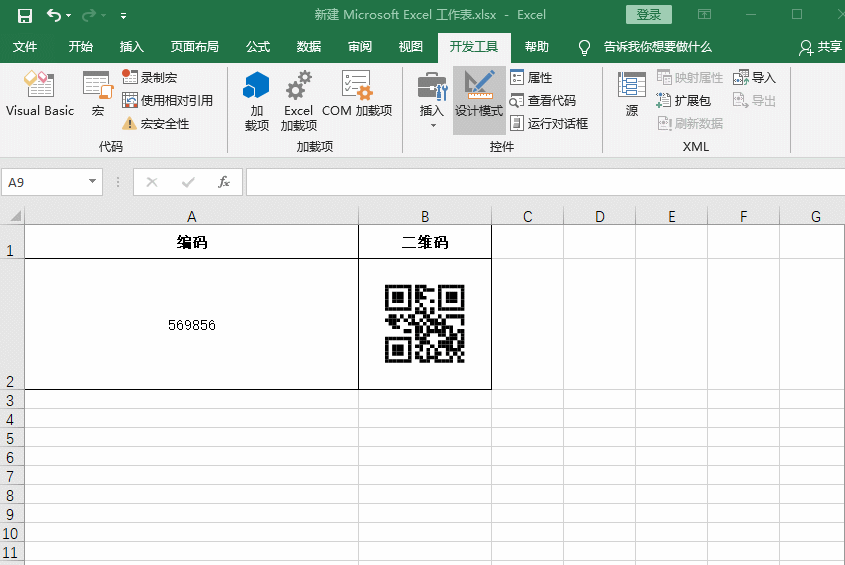Screen dimensions: 845x565
Task: Select column E header
Action: pyautogui.click(x=671, y=216)
